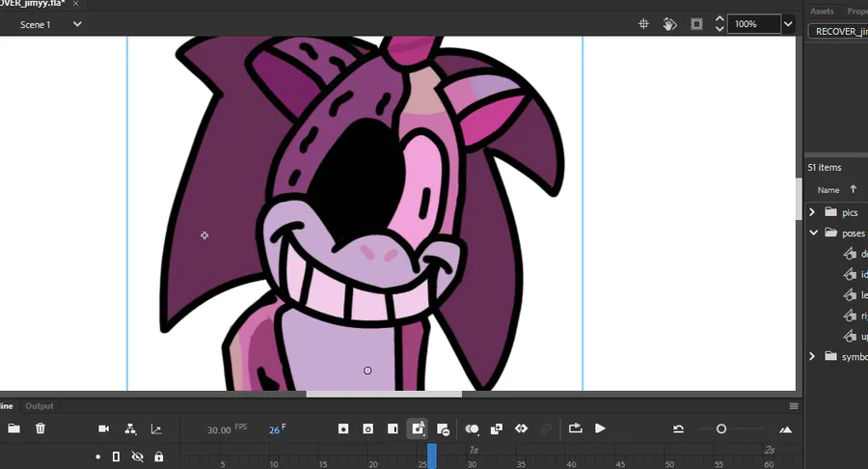Play the animation
Viewport: 868px width, 469px height.
click(600, 428)
